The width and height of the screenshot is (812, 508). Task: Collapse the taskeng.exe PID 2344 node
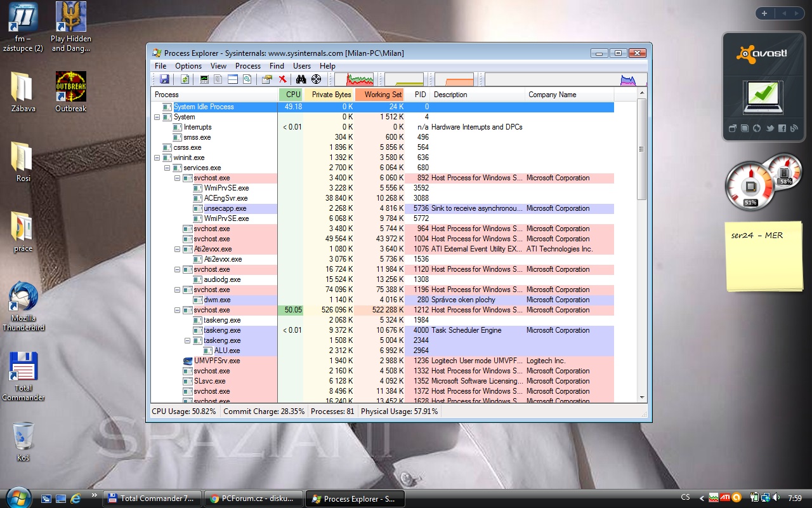pos(188,340)
